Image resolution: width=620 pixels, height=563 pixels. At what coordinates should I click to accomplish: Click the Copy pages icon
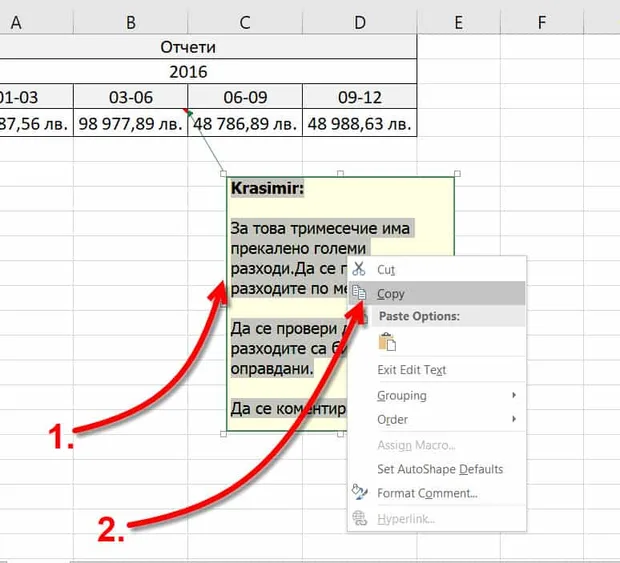tap(359, 293)
